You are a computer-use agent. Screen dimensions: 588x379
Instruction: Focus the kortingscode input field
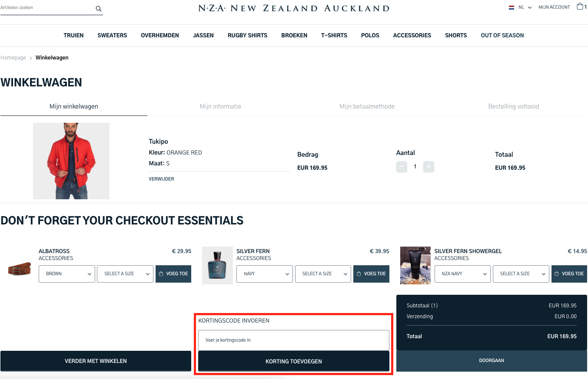(x=294, y=340)
